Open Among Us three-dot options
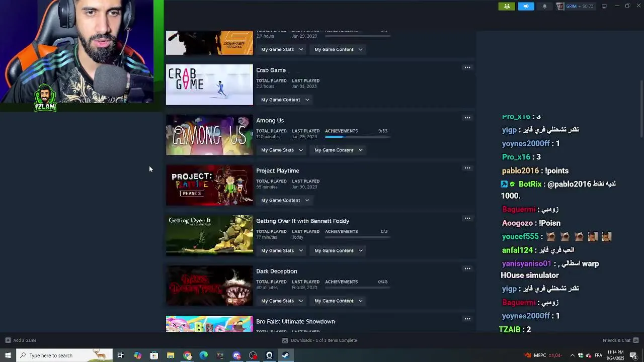 pyautogui.click(x=467, y=118)
